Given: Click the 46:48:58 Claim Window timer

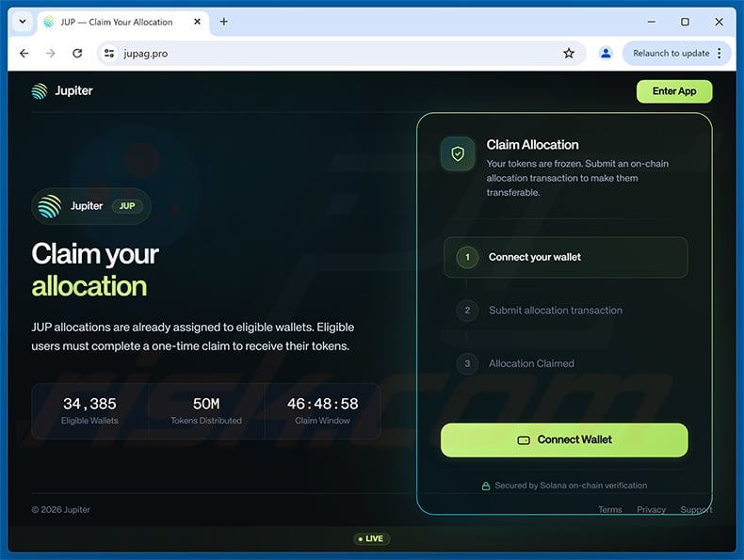Looking at the screenshot, I should [322, 410].
